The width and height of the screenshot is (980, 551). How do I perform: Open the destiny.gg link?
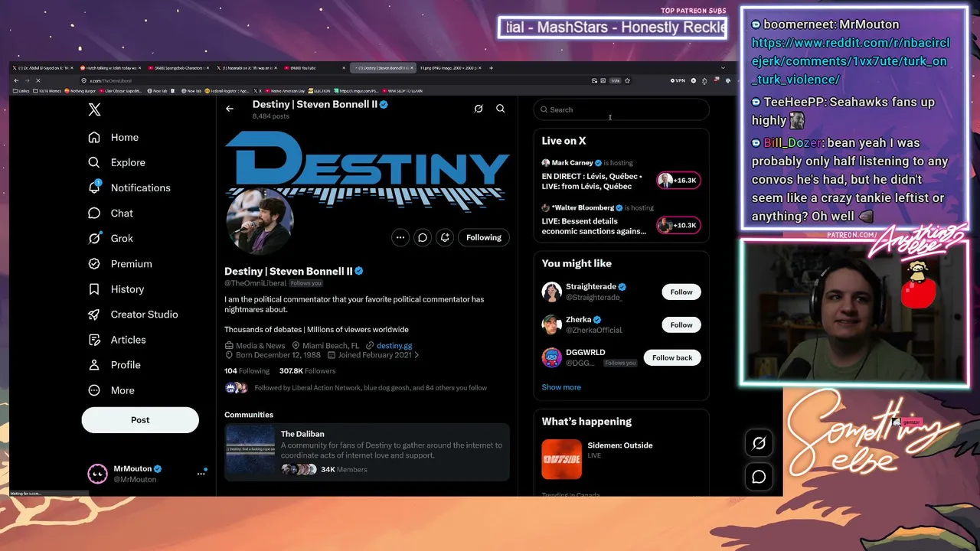tap(394, 346)
